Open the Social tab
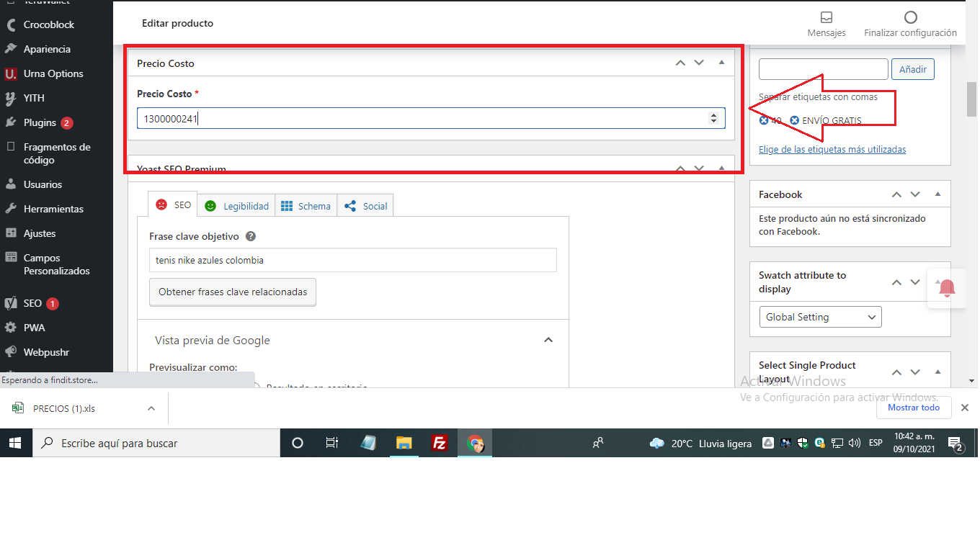Viewport: 980px width, 553px height. point(365,206)
